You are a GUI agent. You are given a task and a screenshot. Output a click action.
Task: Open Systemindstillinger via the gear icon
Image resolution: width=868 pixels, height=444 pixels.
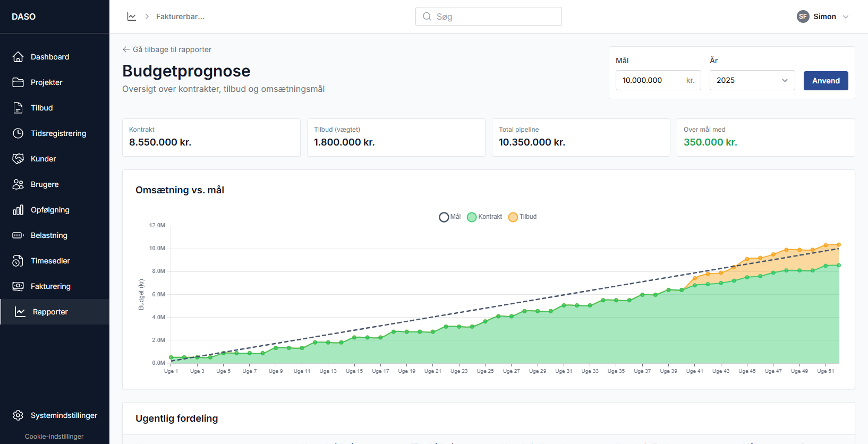click(18, 415)
